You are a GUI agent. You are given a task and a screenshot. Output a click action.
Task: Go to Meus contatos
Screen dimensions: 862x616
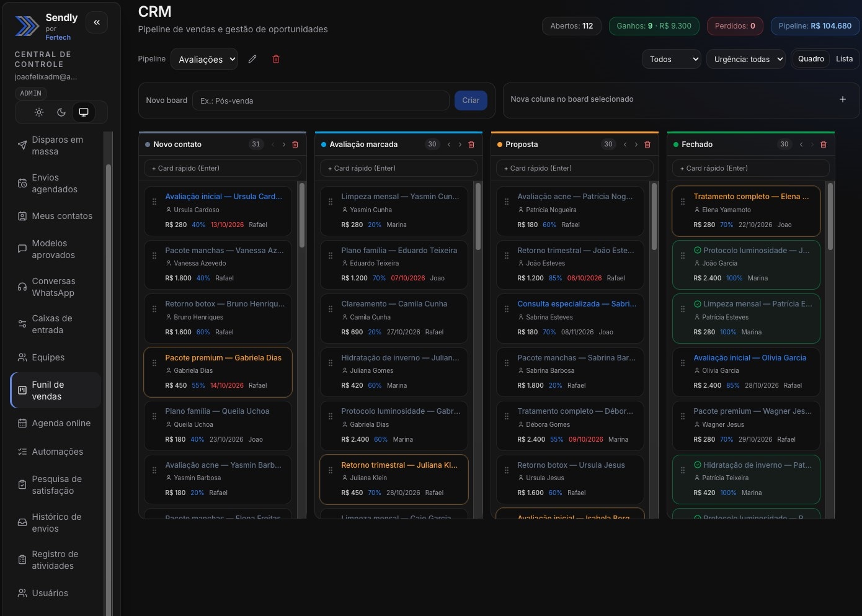pyautogui.click(x=56, y=216)
